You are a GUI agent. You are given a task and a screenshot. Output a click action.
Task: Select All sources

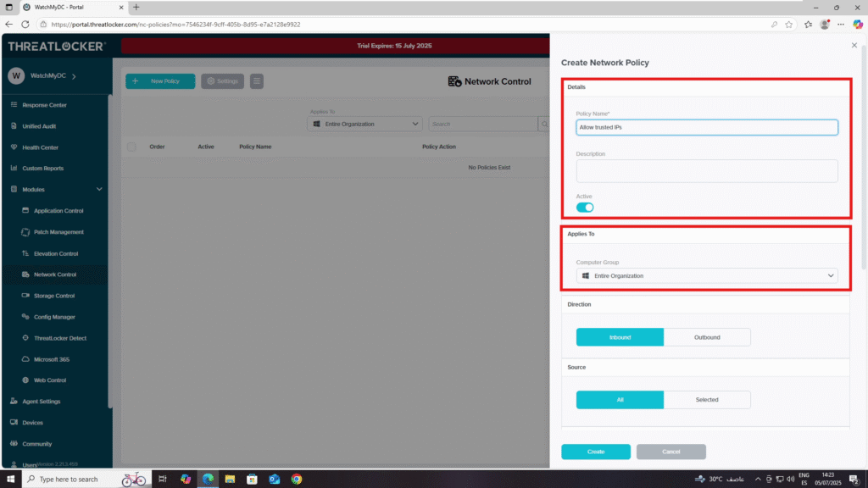pos(620,400)
